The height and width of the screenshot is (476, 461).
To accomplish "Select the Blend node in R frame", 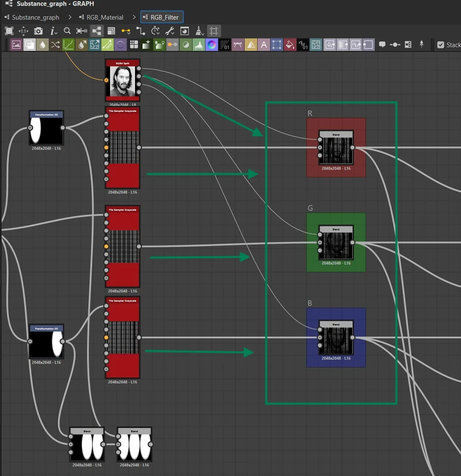I will pos(336,147).
